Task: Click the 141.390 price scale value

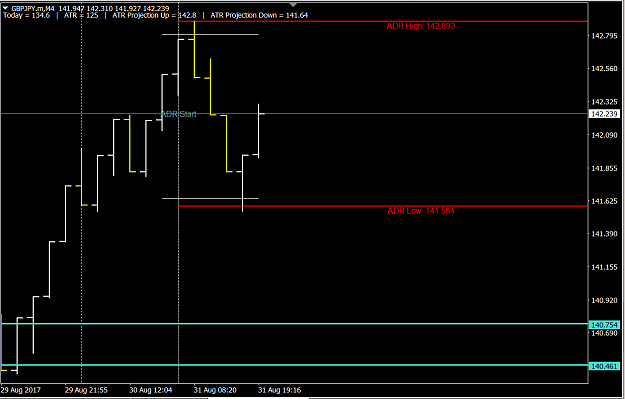Action: [604, 234]
